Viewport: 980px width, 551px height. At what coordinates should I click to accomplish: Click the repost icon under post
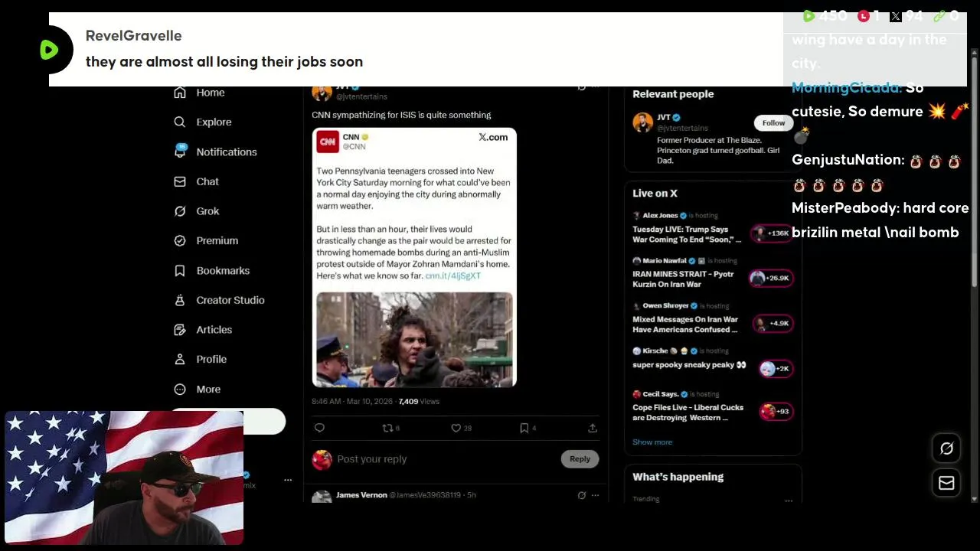click(387, 428)
